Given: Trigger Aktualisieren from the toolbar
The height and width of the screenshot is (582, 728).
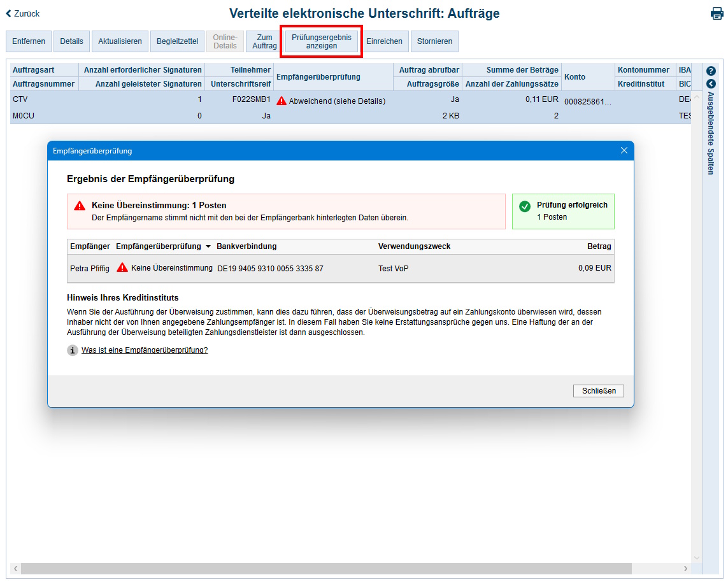Looking at the screenshot, I should (120, 41).
